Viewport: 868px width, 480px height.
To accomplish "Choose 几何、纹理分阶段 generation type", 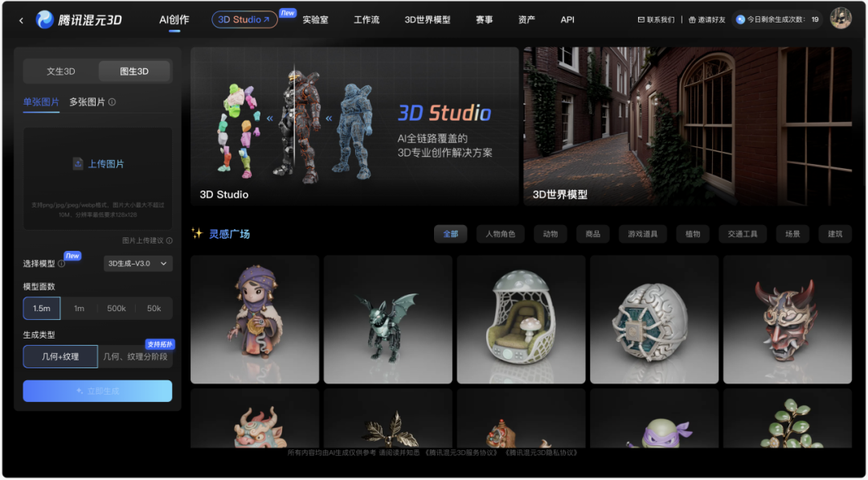I will click(x=135, y=356).
